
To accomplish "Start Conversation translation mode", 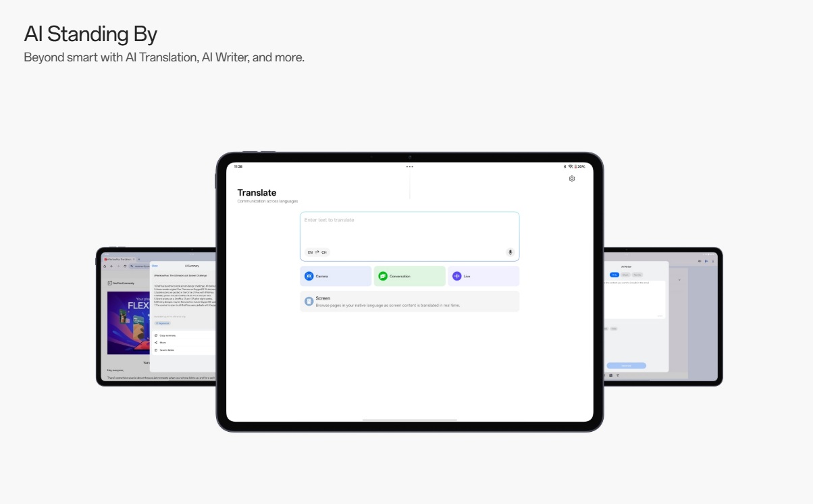I will [x=409, y=276].
